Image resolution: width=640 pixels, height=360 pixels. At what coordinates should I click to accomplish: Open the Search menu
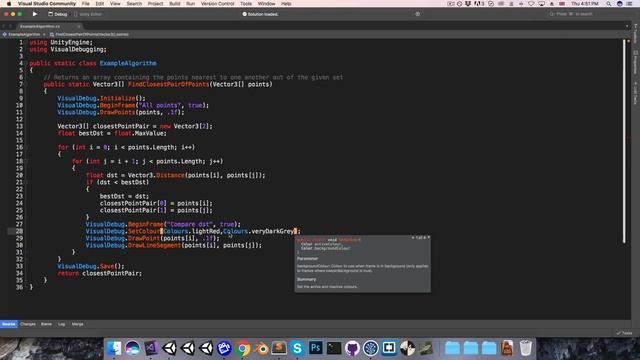pyautogui.click(x=134, y=4)
